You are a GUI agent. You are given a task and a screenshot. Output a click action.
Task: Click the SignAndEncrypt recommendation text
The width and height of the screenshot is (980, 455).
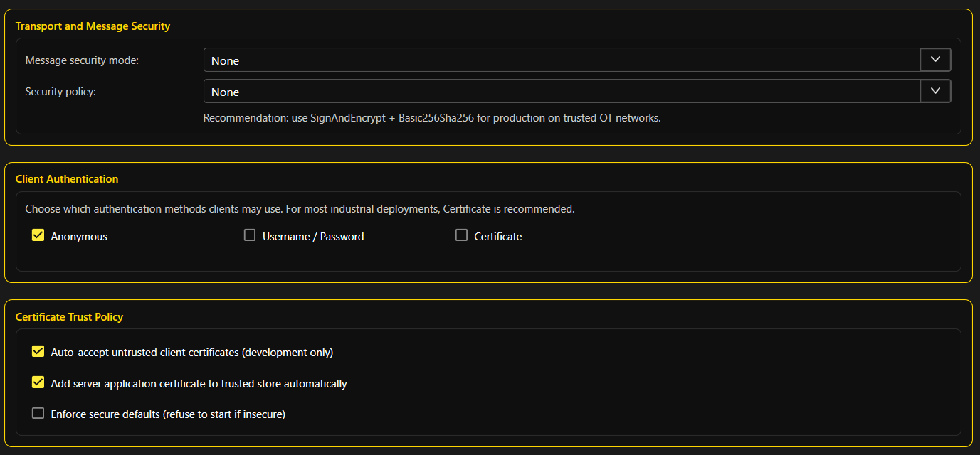(x=432, y=118)
